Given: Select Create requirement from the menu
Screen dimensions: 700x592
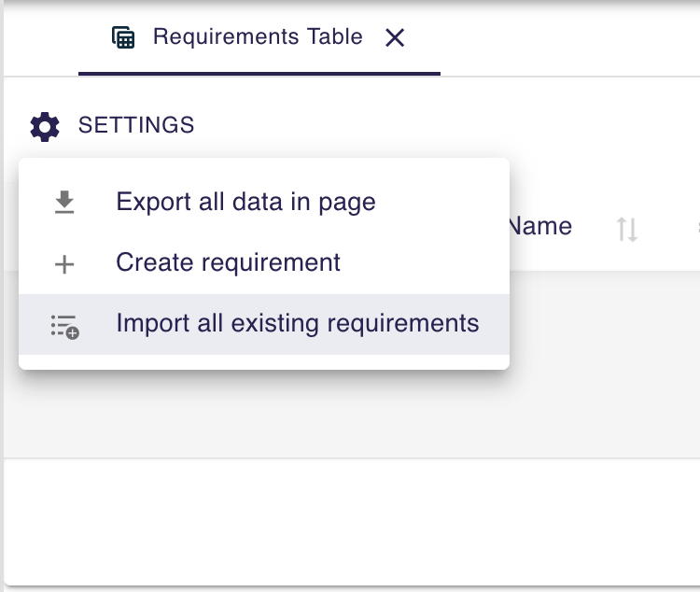Looking at the screenshot, I should pyautogui.click(x=228, y=263).
